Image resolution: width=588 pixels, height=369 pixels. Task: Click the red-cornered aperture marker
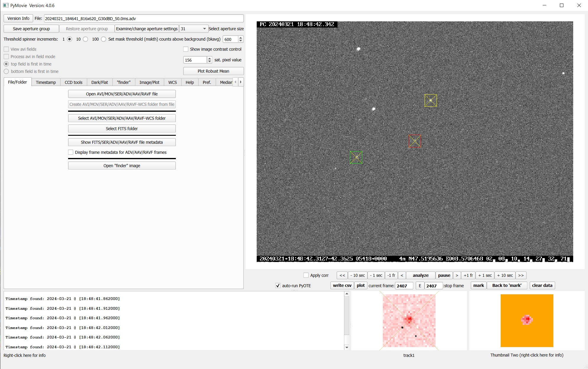(x=415, y=141)
